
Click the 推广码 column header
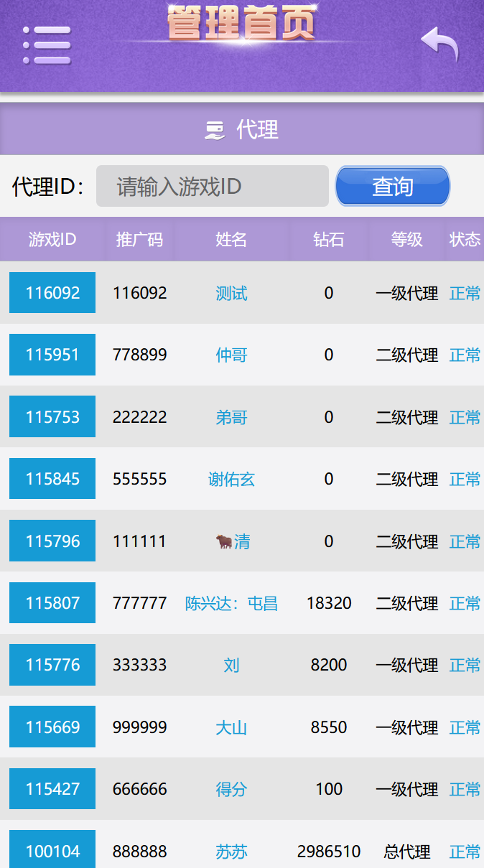(x=139, y=239)
